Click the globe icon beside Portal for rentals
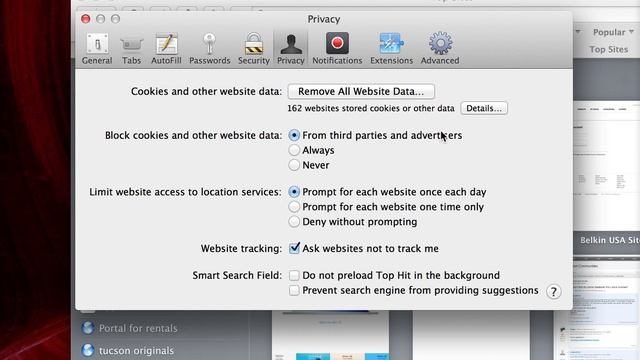 (87, 328)
